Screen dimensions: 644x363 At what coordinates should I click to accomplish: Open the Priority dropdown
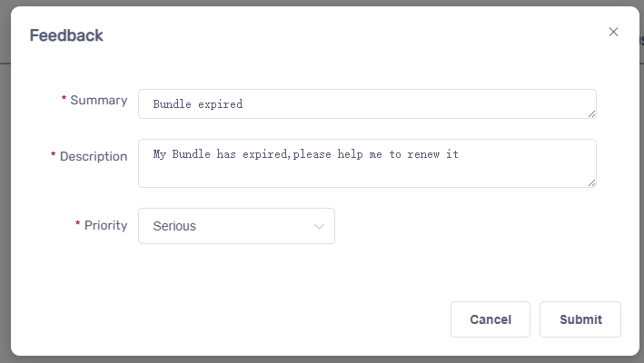(236, 226)
